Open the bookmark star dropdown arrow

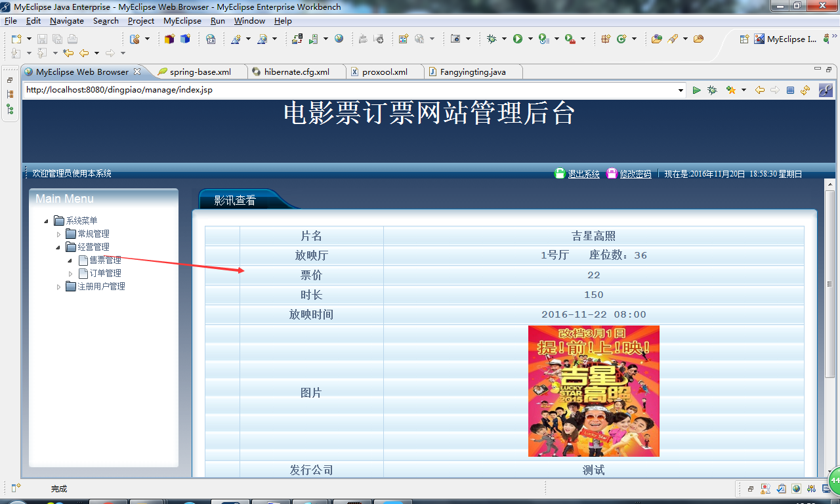pyautogui.click(x=744, y=90)
